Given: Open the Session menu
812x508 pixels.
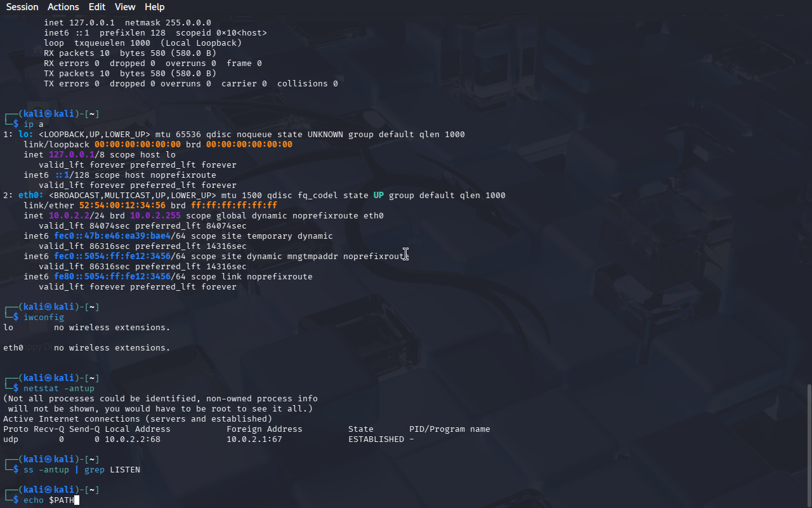Looking at the screenshot, I should (22, 7).
